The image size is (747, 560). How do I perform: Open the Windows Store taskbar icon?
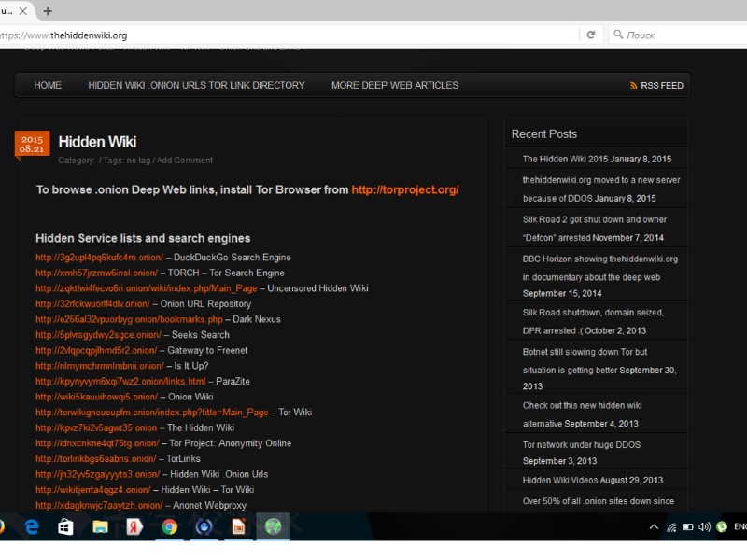[x=65, y=526]
